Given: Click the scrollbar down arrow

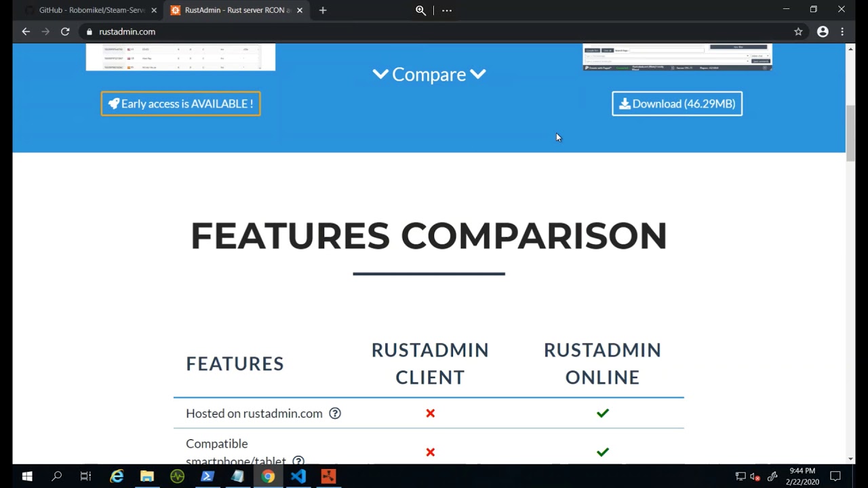Looking at the screenshot, I should [x=850, y=459].
